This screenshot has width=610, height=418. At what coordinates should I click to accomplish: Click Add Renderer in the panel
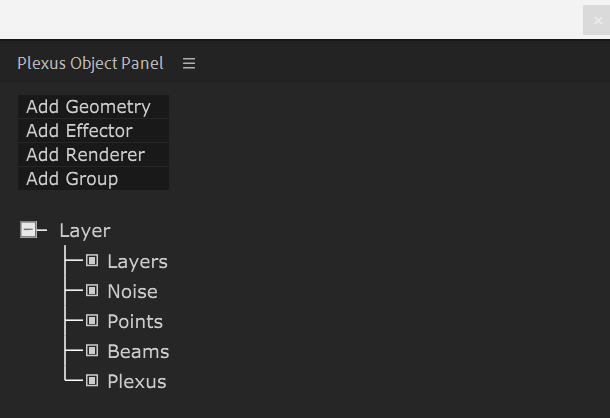click(x=93, y=155)
